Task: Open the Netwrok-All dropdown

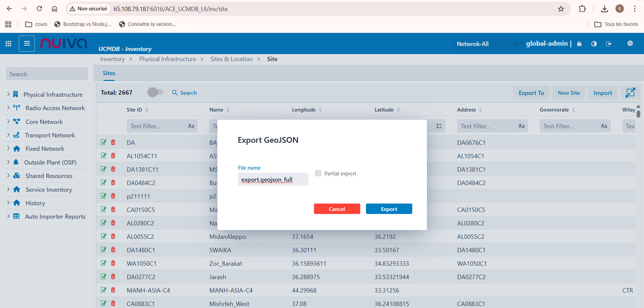Action: tap(487, 44)
